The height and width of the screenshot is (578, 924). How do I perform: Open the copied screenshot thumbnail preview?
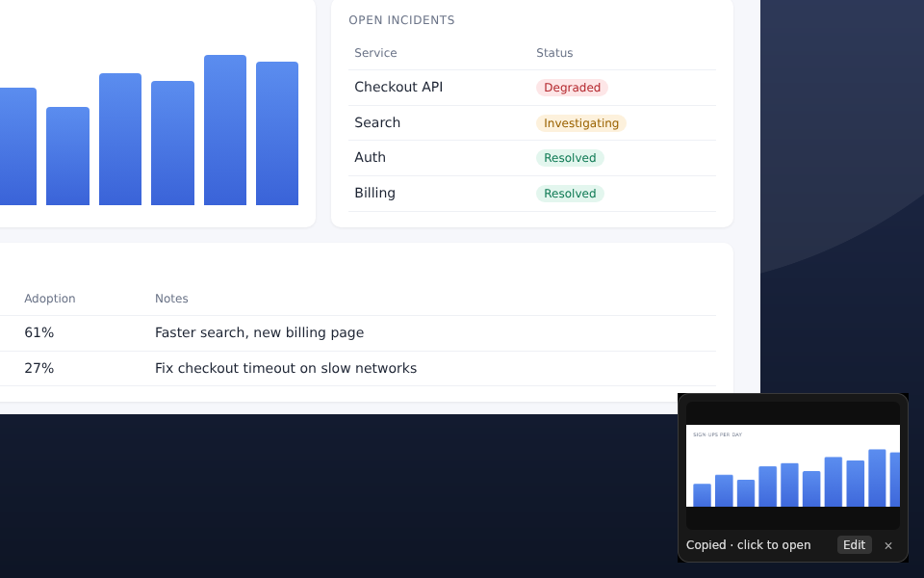pos(792,465)
